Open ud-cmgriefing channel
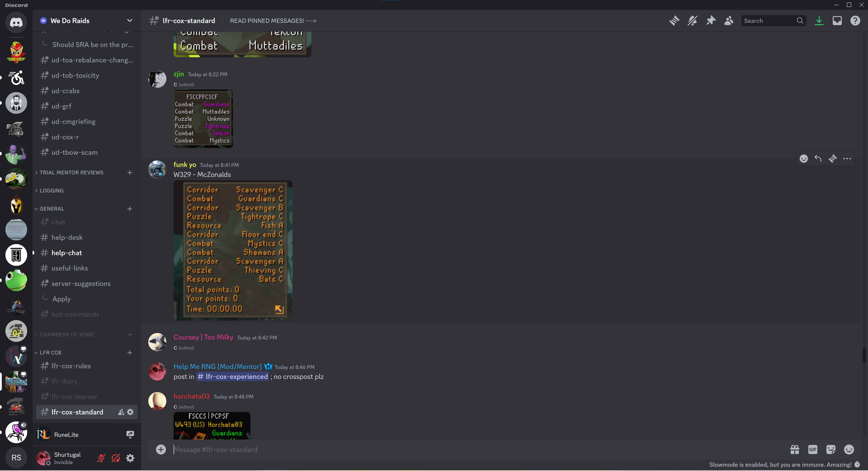868x471 pixels. coord(87,121)
